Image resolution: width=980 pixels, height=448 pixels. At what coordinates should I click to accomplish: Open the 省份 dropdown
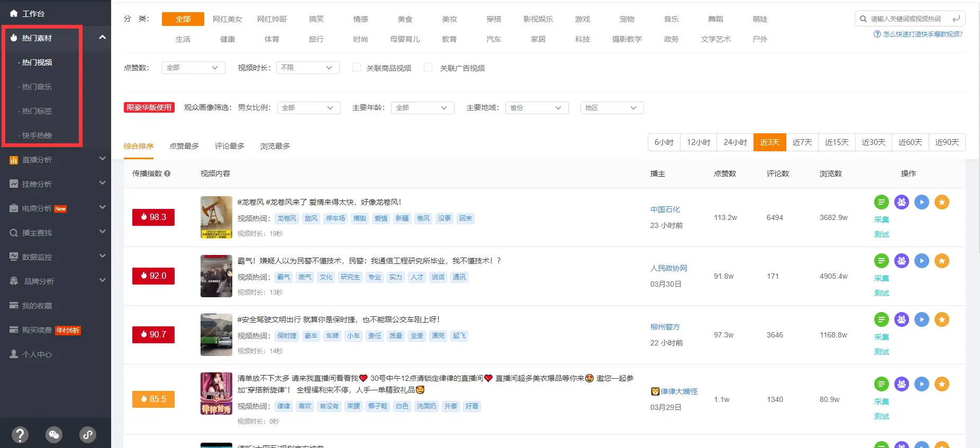(x=537, y=108)
